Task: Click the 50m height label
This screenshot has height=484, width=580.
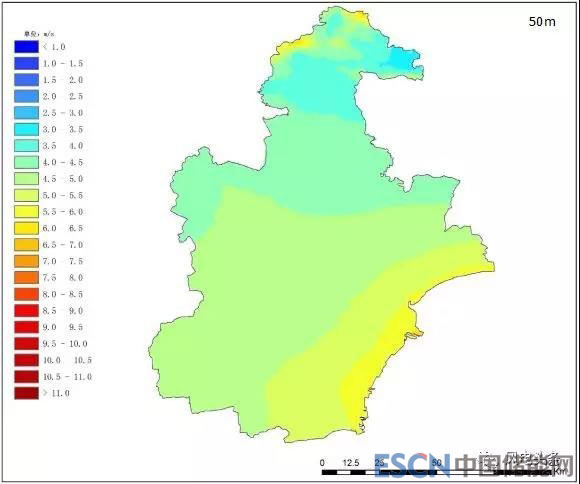Action: pos(542,22)
